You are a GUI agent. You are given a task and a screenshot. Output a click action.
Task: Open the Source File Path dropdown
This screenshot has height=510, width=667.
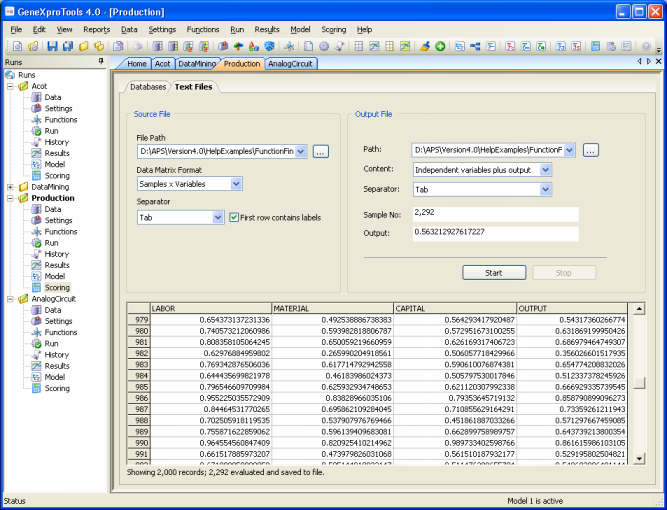301,151
